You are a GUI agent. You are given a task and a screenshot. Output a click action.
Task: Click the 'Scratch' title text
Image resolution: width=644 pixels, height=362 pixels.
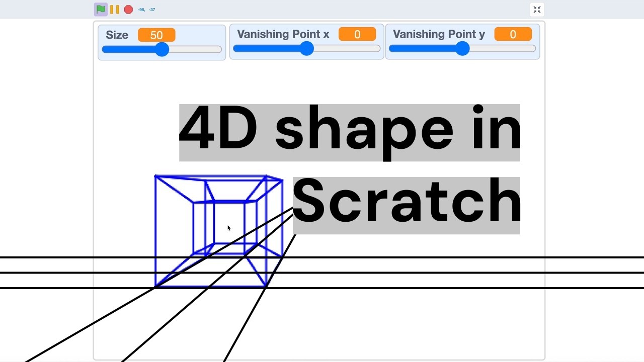click(406, 205)
